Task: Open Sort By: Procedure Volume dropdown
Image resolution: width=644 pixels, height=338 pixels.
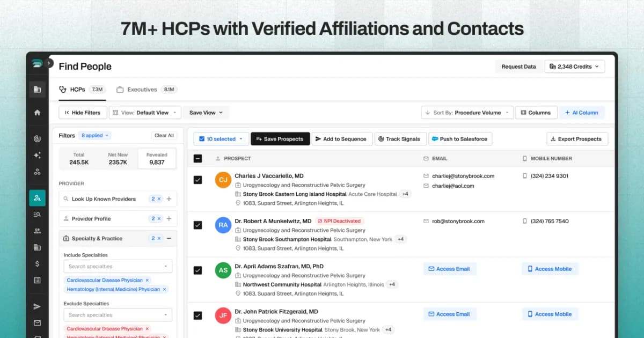Action: (x=467, y=113)
